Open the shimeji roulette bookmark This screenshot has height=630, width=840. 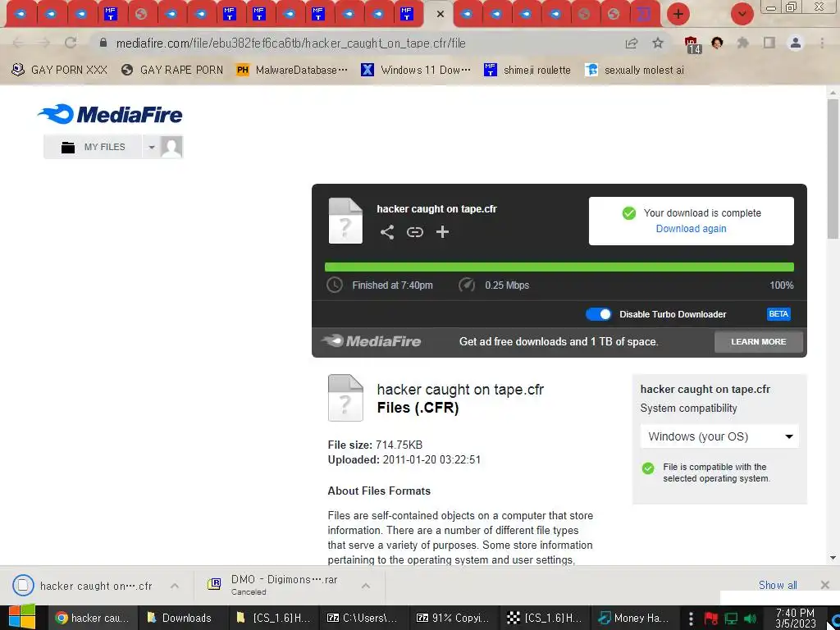coord(527,71)
